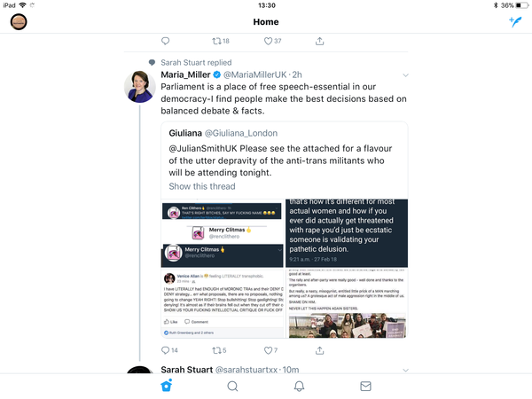Image resolution: width=532 pixels, height=399 pixels.
Task: Switch to the Search tab
Action: tap(232, 386)
